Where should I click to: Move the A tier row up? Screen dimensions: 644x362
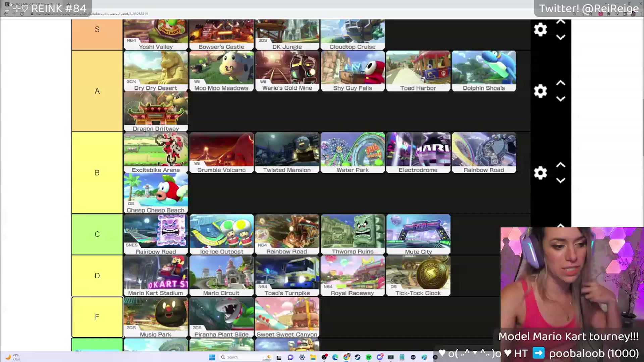click(x=561, y=83)
